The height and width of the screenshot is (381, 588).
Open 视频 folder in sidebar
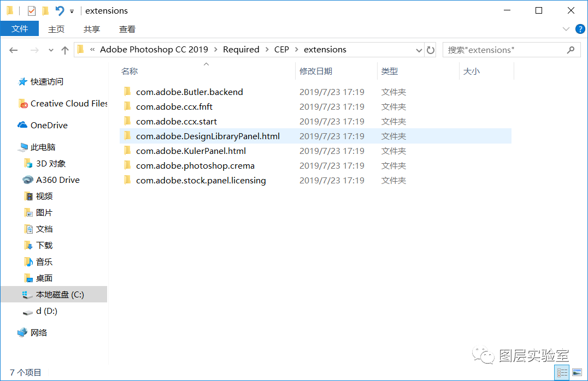(x=44, y=197)
